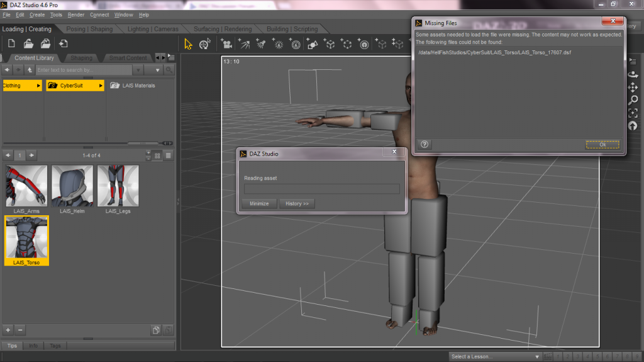644x362 pixels.
Task: Click the Create New Camera icon
Action: point(226,44)
